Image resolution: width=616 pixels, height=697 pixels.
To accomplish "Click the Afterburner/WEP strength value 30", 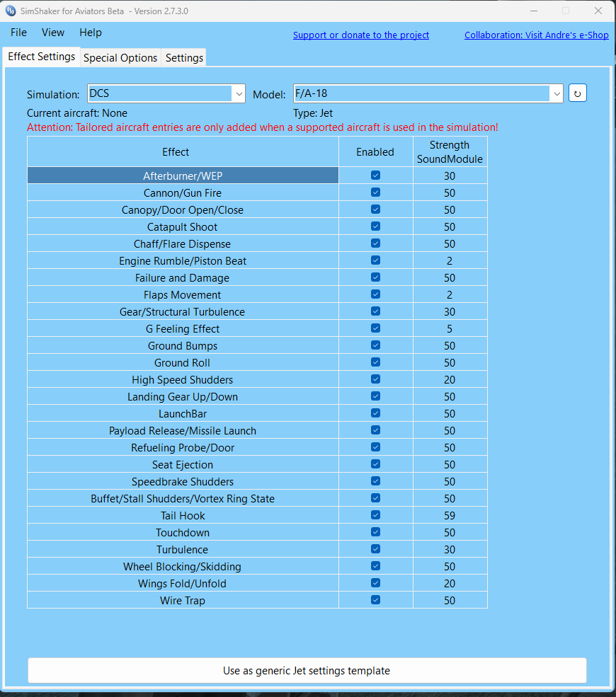I will [x=450, y=176].
